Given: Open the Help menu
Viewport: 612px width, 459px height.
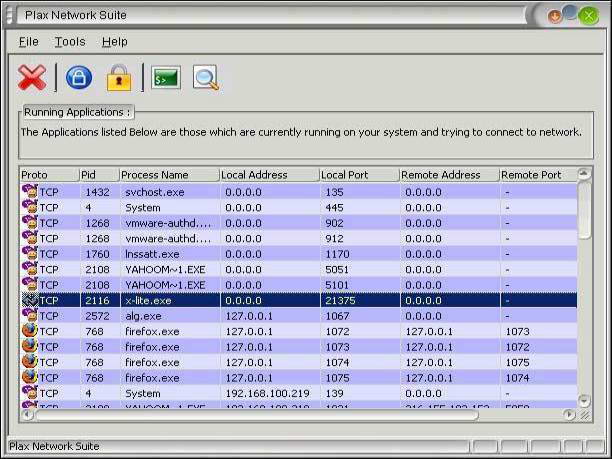Looking at the screenshot, I should 115,41.
